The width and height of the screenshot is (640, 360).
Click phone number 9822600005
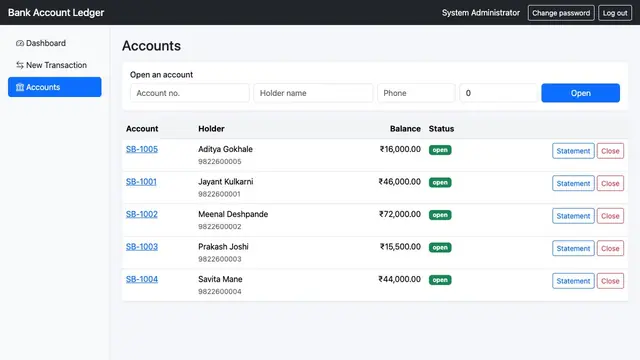point(220,162)
